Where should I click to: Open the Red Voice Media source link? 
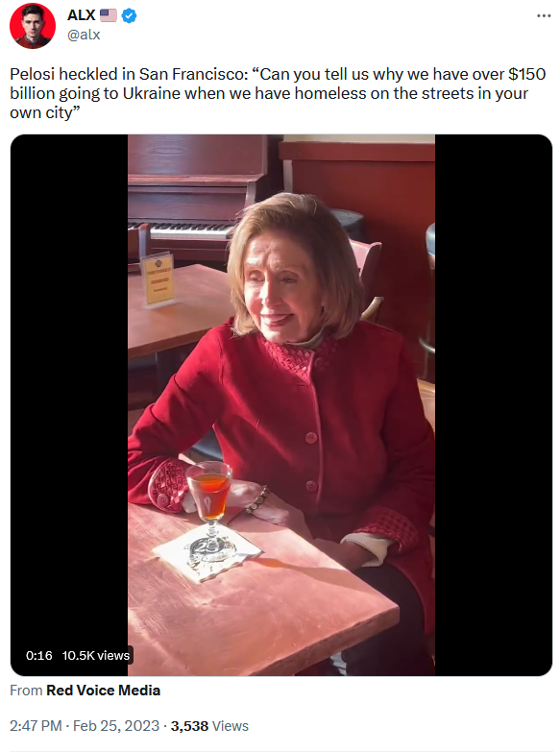[103, 691]
